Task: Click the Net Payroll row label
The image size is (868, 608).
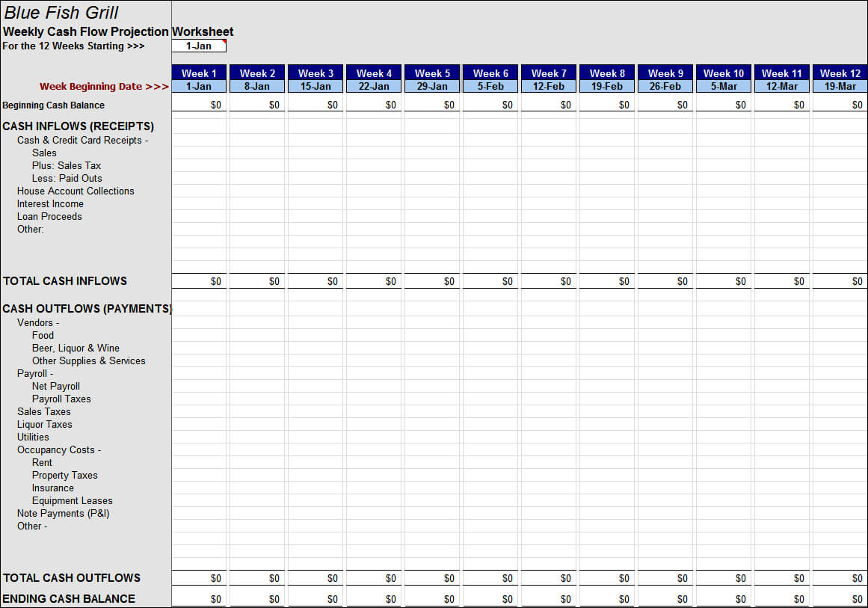Action: click(x=56, y=386)
